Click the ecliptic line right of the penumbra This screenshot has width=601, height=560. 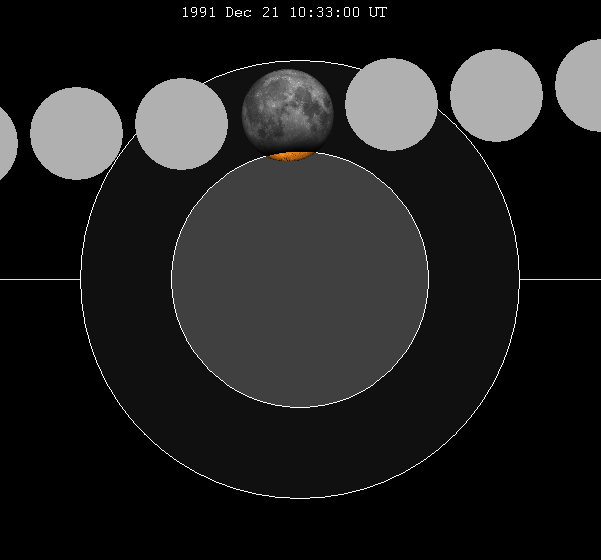point(560,280)
